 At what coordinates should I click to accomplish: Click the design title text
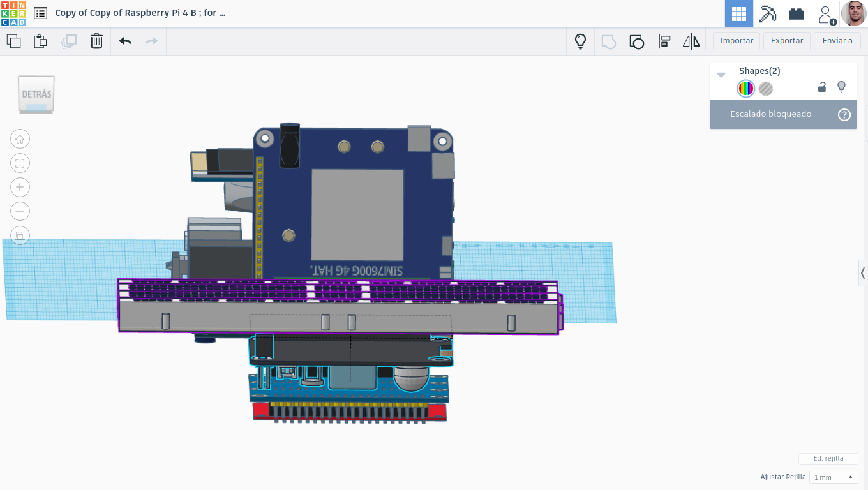[x=140, y=13]
